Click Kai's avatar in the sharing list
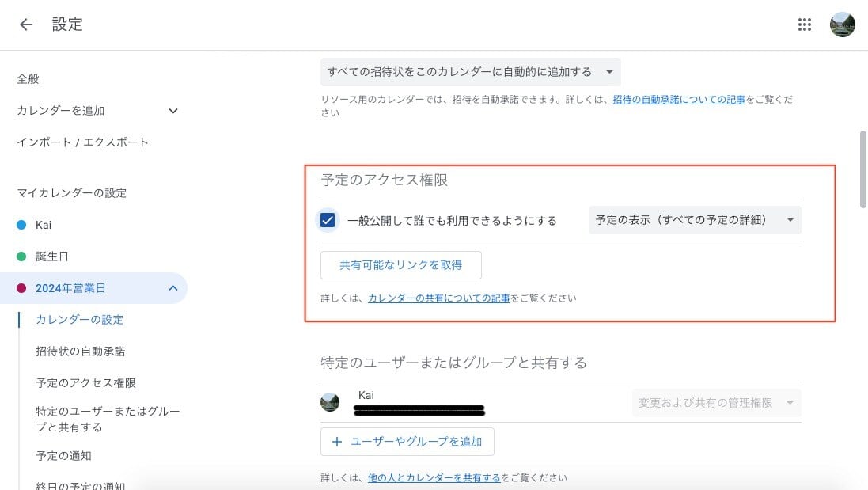 coord(330,402)
